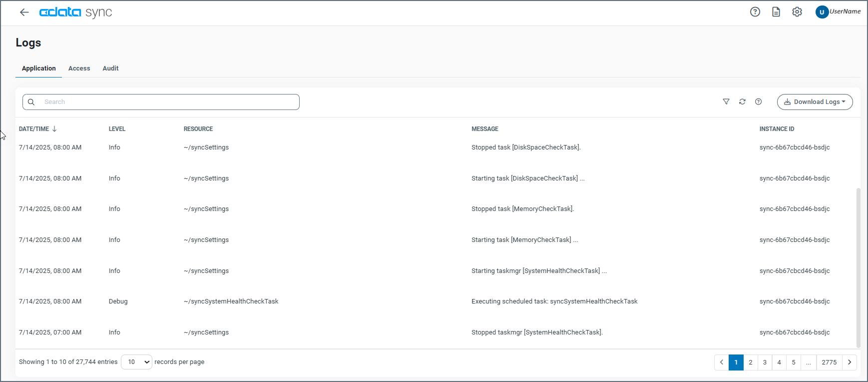Click the back arrow icon
The height and width of the screenshot is (382, 868).
click(x=24, y=12)
